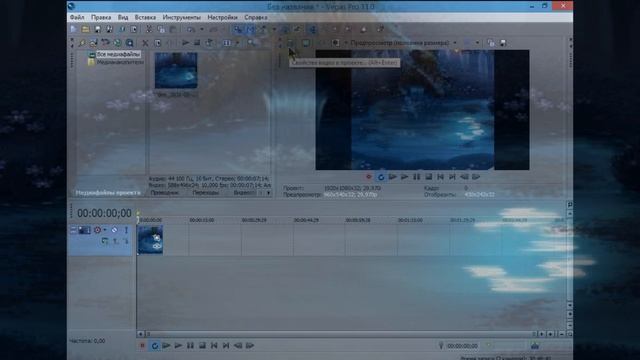Remove selected media with X icon

(145, 42)
